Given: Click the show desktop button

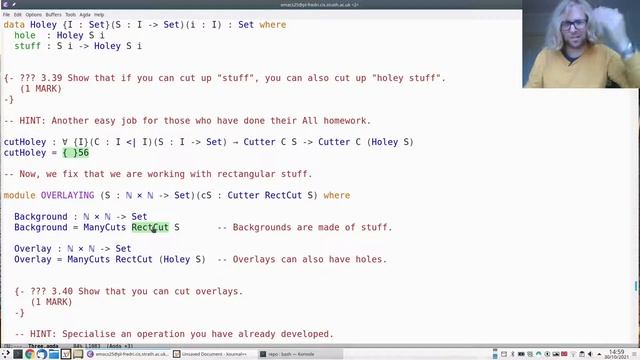Looking at the screenshot, I should tap(634, 354).
